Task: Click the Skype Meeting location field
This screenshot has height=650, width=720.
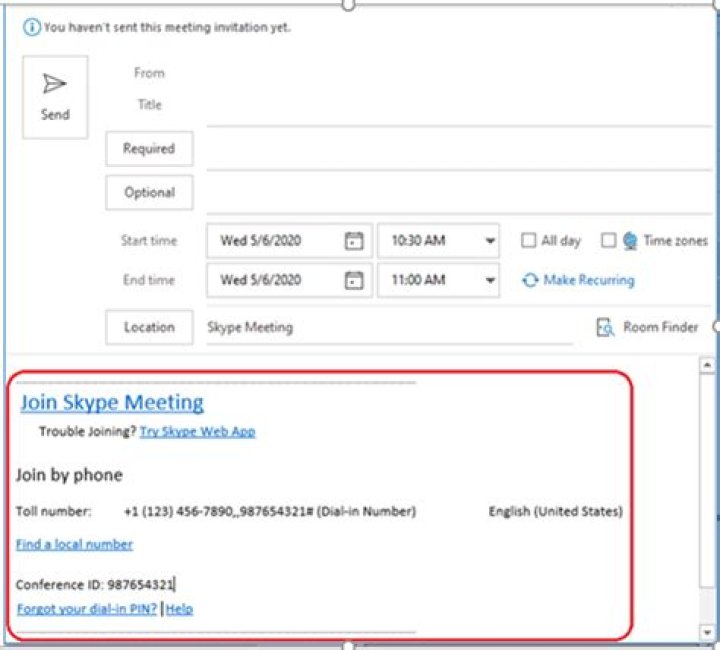Action: pyautogui.click(x=389, y=328)
